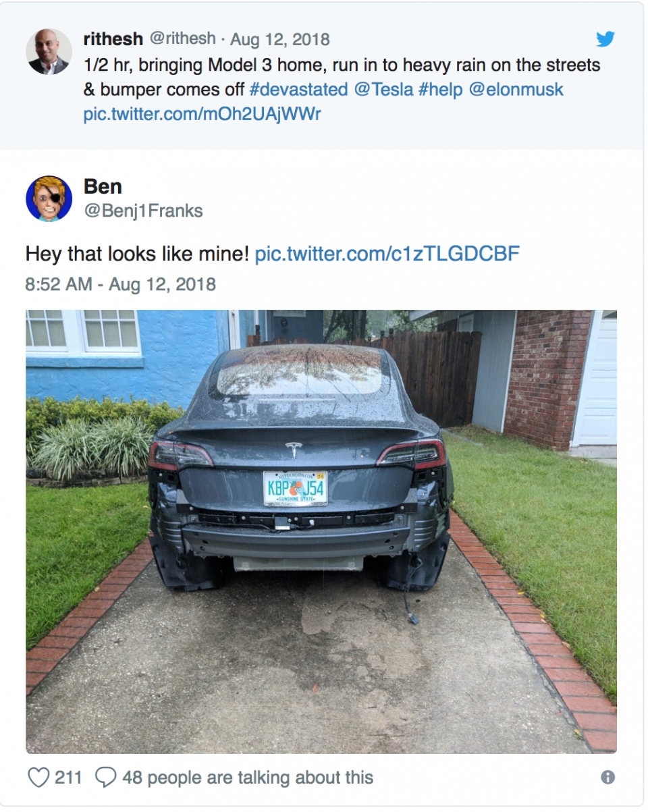Image resolution: width=648 pixels, height=812 pixels.
Task: Open the Ben display name
Action: (103, 186)
